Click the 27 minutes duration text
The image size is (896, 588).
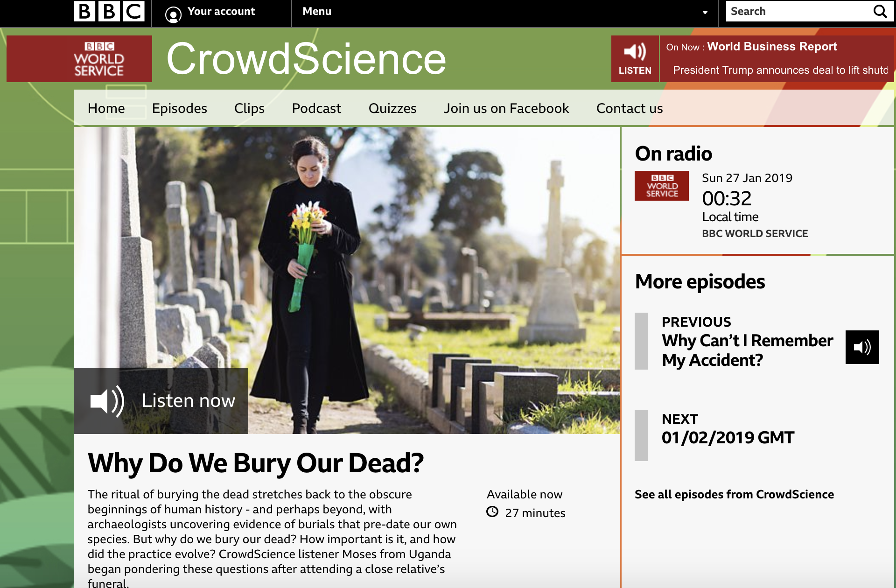click(535, 513)
